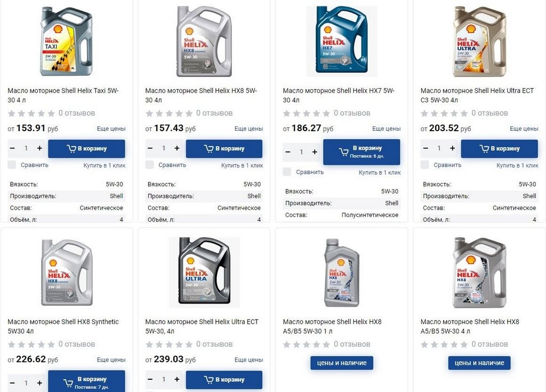Open more prices for Shell Helix Taxi
This screenshot has width=546, height=392.
(x=111, y=129)
